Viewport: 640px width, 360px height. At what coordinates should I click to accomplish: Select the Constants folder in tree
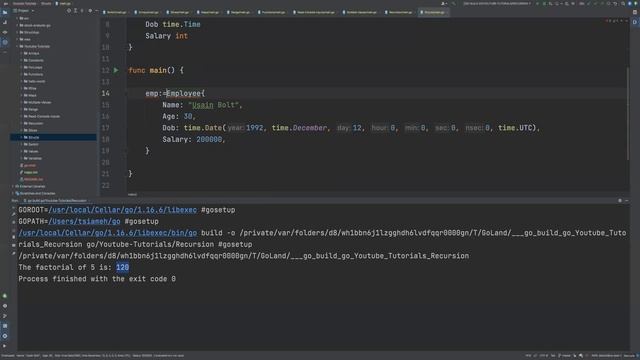click(36, 60)
